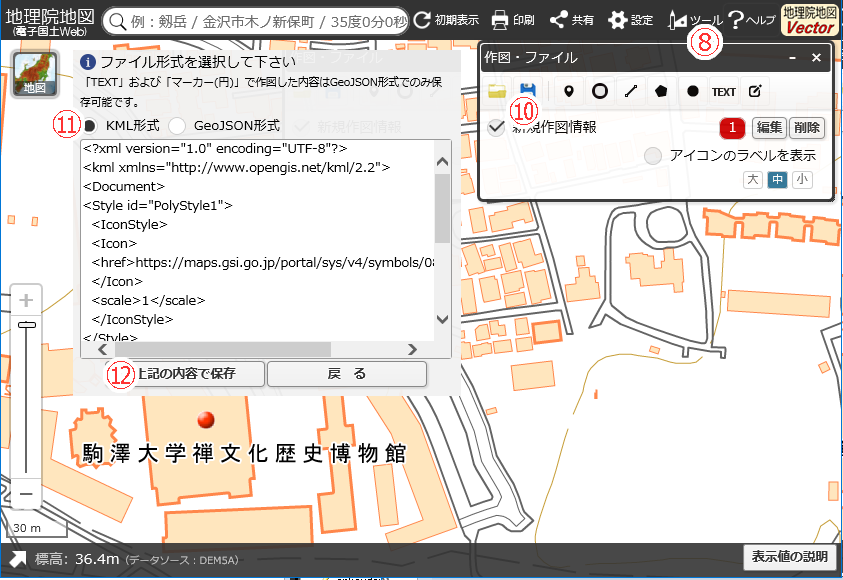Click the 上記の内容で保存 button

tap(185, 374)
